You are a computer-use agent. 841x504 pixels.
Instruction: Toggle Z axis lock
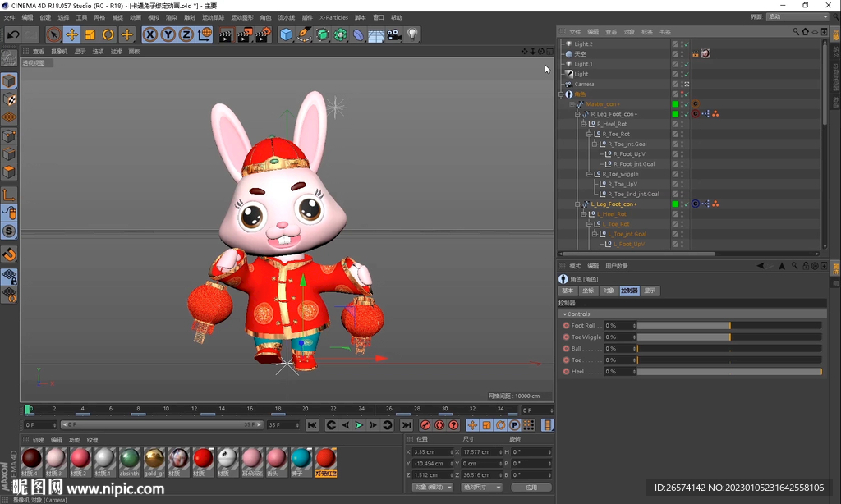click(x=186, y=34)
